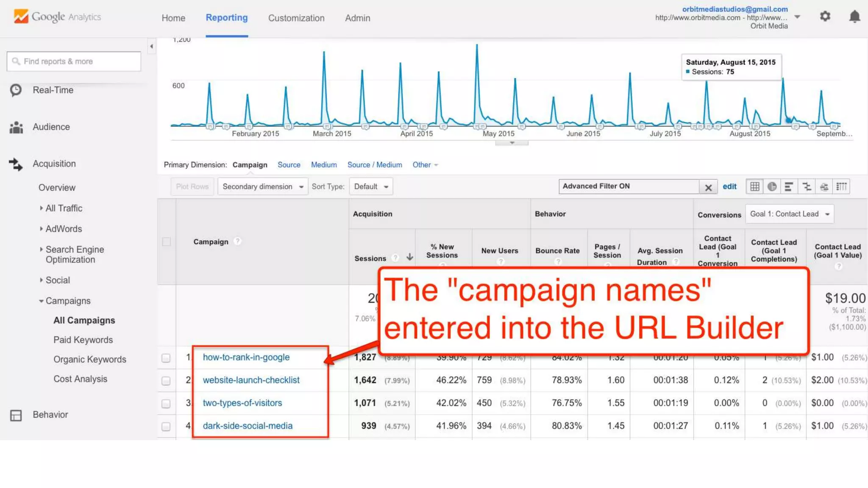The height and width of the screenshot is (488, 868).
Task: Switch to data table view icon
Action: [x=754, y=186]
